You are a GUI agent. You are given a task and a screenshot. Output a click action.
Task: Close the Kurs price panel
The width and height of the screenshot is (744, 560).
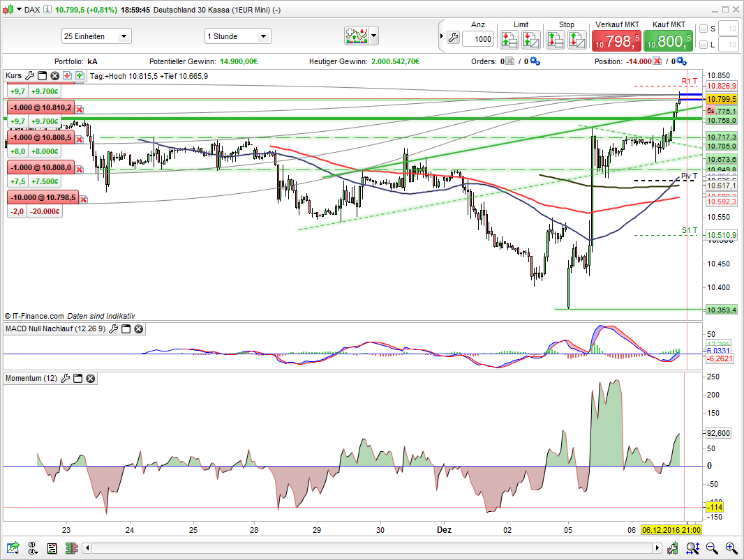[54, 76]
